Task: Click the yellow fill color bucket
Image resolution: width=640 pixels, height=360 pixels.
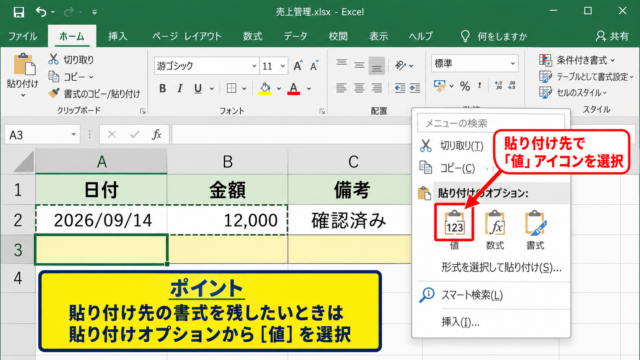Action: click(265, 88)
